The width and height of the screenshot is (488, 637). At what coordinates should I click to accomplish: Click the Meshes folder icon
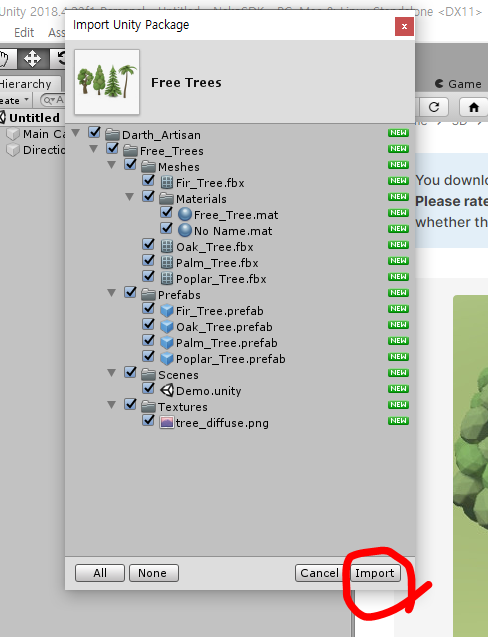pyautogui.click(x=148, y=167)
